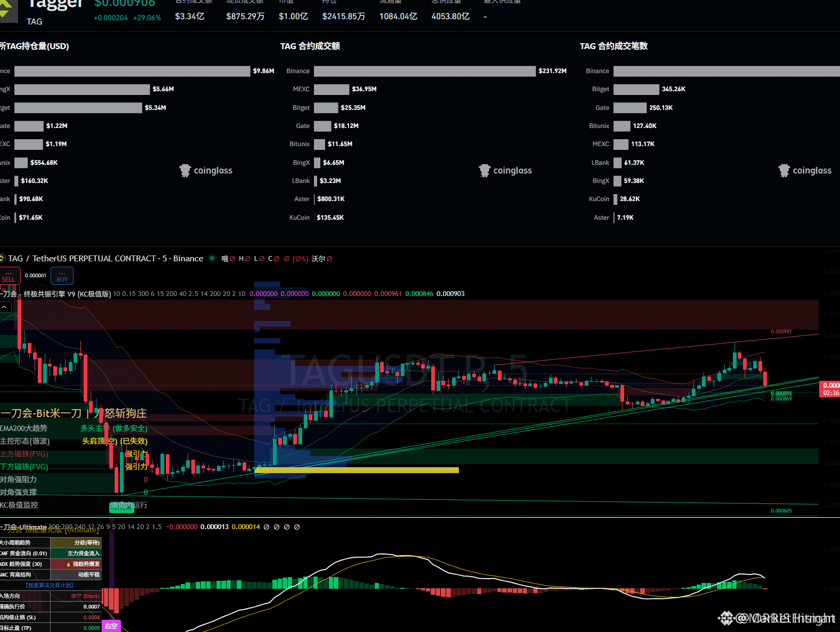Image resolution: width=840 pixels, height=632 pixels.
Task: Click the $9.86M open interest value
Action: point(264,71)
